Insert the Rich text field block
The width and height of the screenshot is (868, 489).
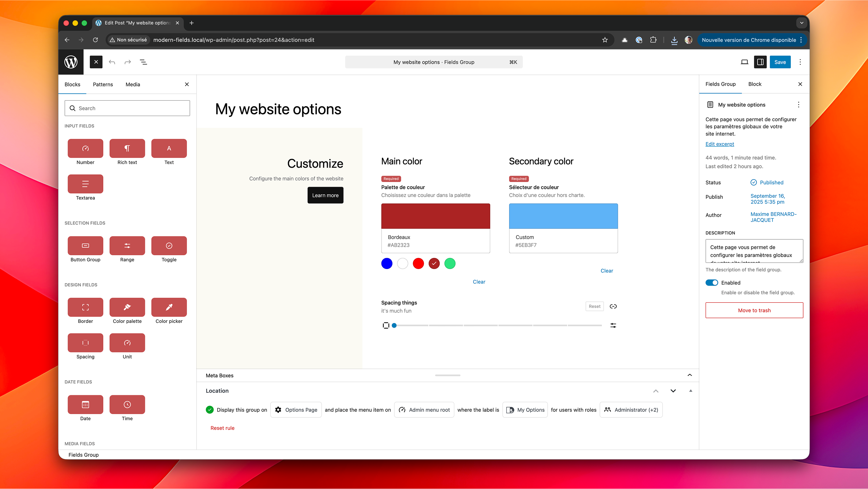[127, 148]
